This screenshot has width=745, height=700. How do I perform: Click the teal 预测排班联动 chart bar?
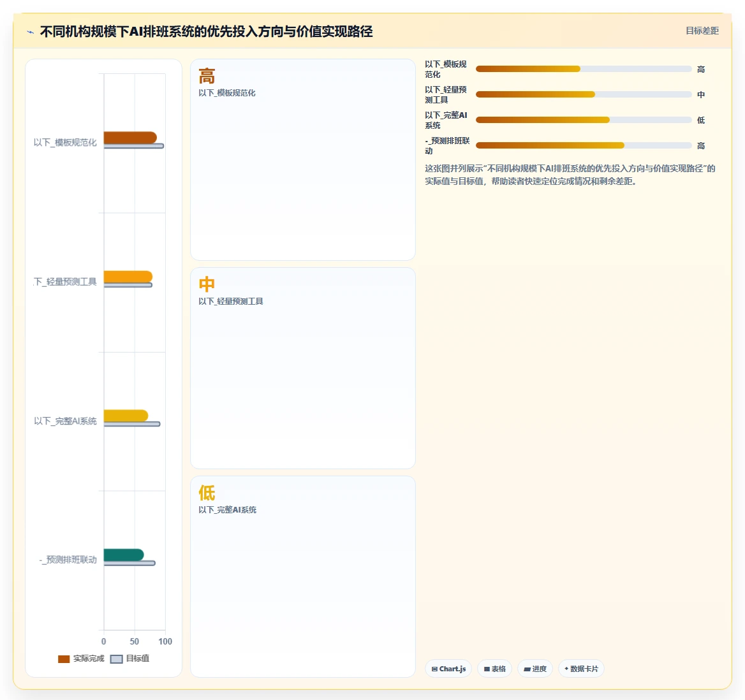coord(124,555)
